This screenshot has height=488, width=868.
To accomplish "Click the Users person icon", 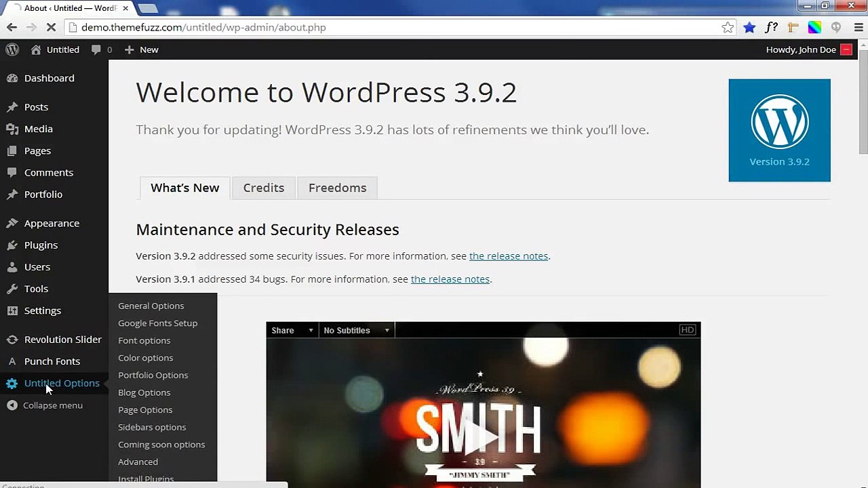I will click(12, 267).
